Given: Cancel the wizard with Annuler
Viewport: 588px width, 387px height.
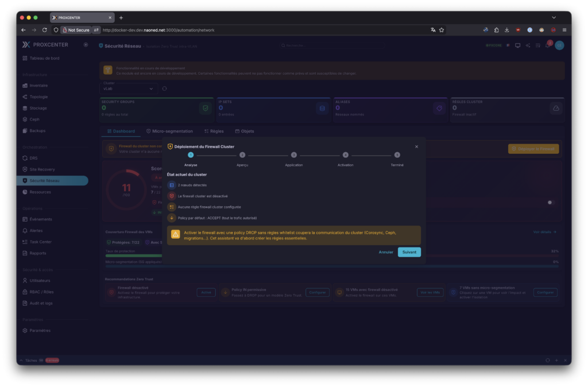Looking at the screenshot, I should 386,252.
